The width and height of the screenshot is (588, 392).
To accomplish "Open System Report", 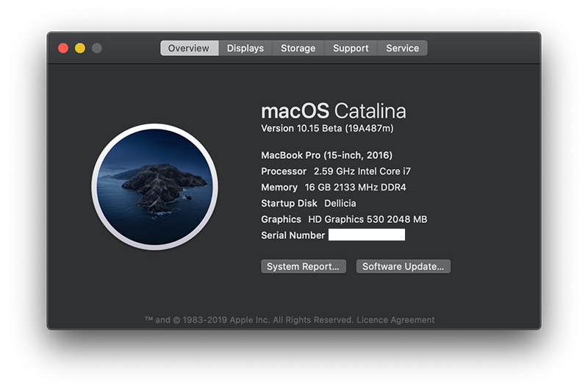I will pos(304,266).
